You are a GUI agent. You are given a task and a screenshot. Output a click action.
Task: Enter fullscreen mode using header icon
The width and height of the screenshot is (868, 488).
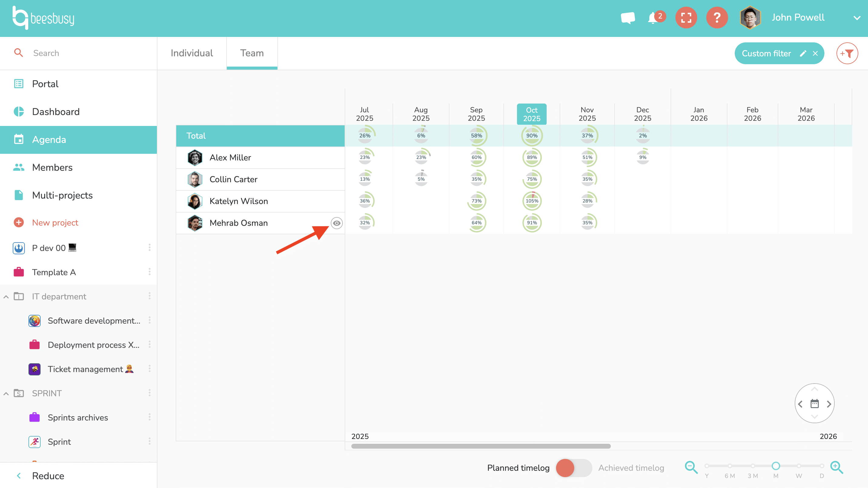686,18
